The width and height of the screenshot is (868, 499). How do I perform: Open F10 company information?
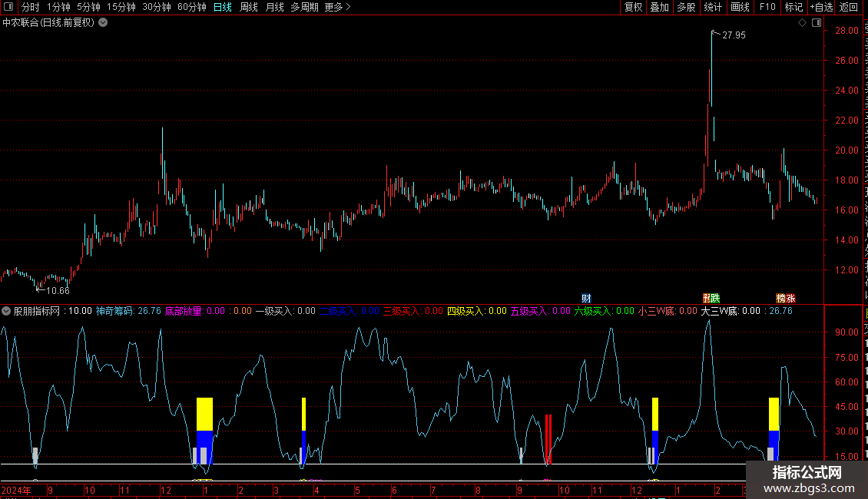coord(767,7)
